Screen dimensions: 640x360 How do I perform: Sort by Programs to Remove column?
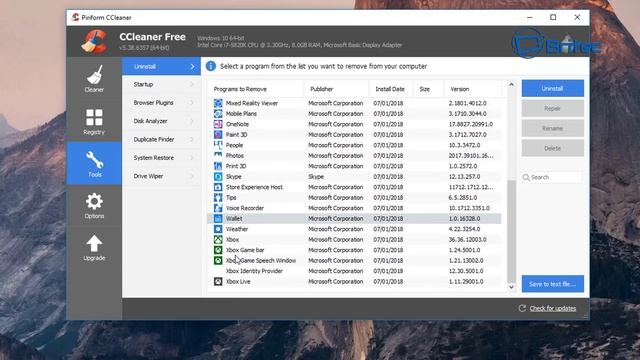click(x=256, y=89)
